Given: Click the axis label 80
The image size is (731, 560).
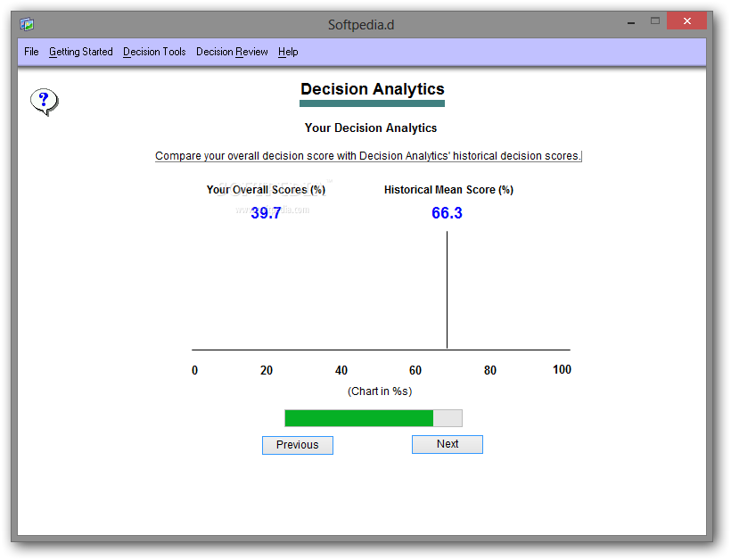Looking at the screenshot, I should (490, 370).
